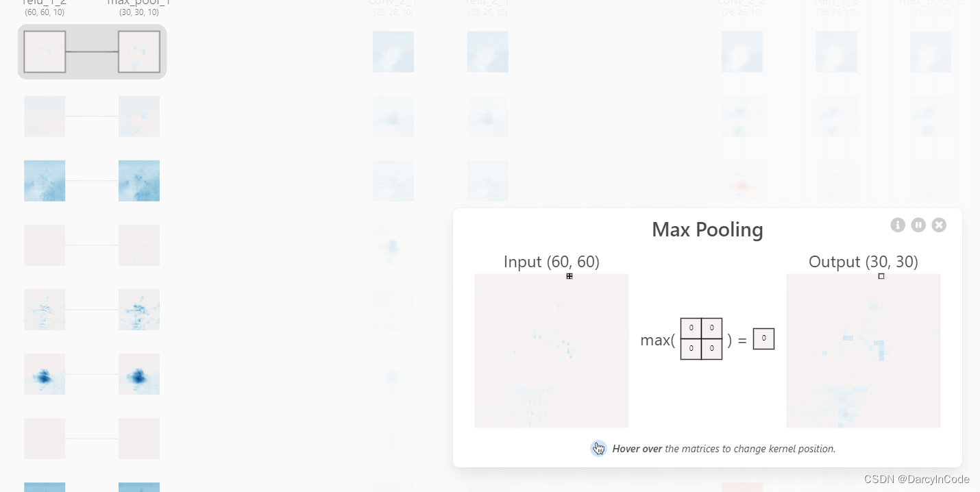Close the Max Pooling detail panel
This screenshot has width=980, height=492.
pyautogui.click(x=939, y=225)
